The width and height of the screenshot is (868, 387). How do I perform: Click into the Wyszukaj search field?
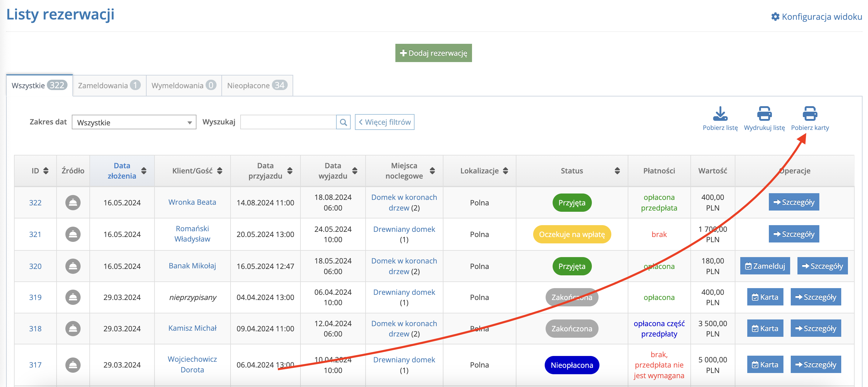click(x=288, y=122)
